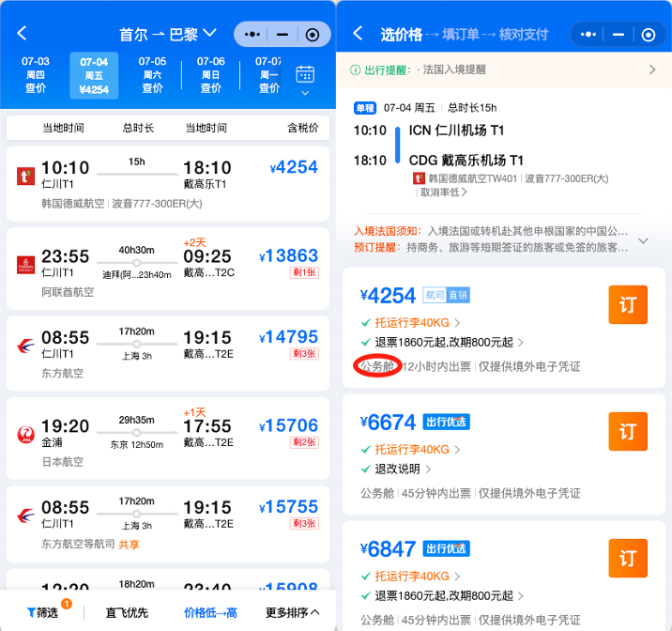Go back from the Seoul to Paris flight list
Viewport: 672px width, 631px height.
click(x=22, y=33)
